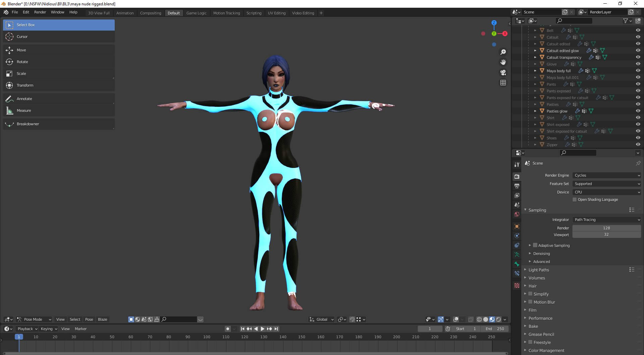Open the Integrator Path Tracing dropdown
Screen dimensions: 644x355
click(x=606, y=220)
